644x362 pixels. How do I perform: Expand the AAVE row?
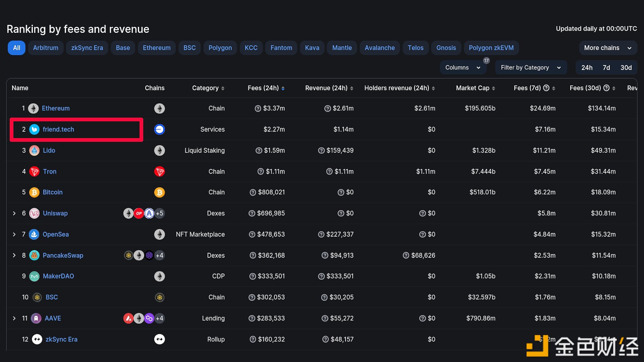(x=14, y=318)
